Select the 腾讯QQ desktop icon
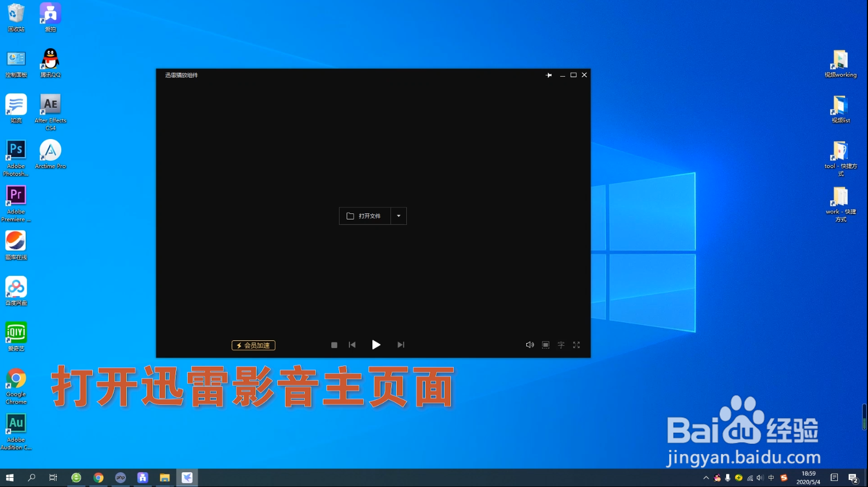868x487 pixels. point(50,63)
